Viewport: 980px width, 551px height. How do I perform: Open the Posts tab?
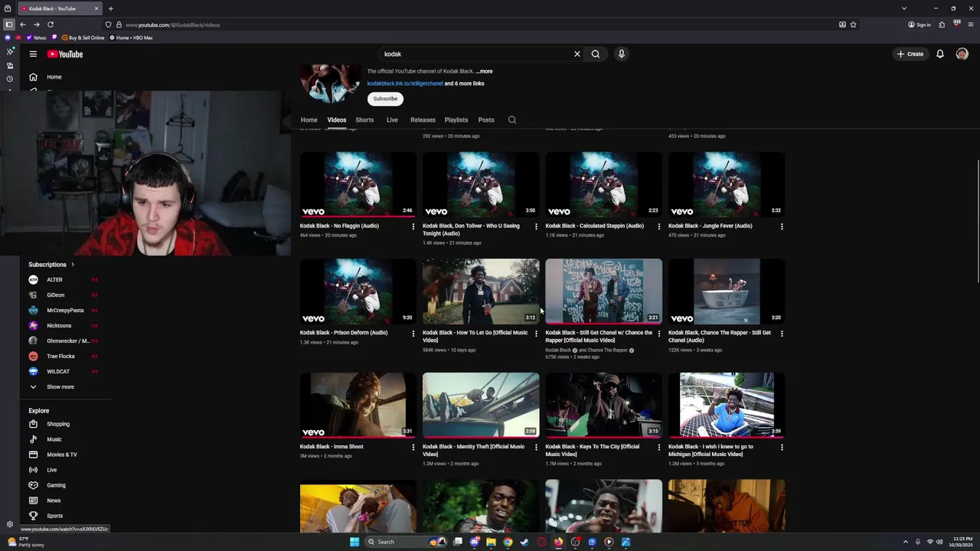pyautogui.click(x=486, y=119)
